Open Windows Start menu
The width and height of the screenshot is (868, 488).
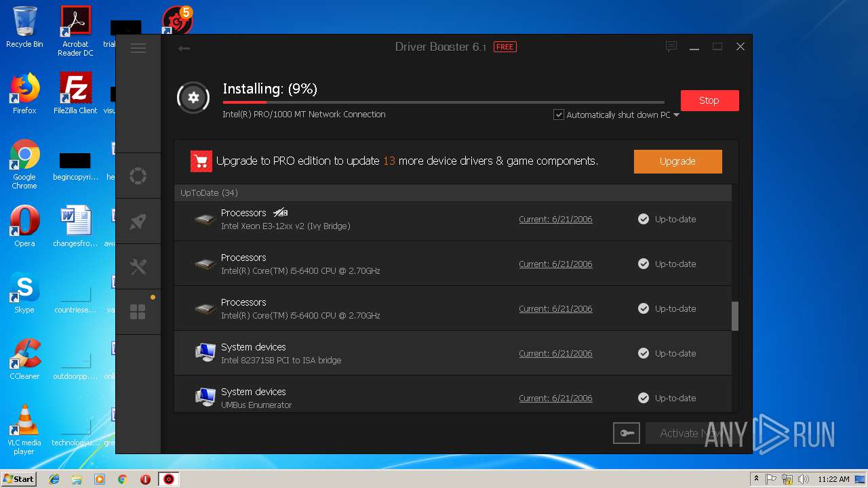tap(18, 479)
